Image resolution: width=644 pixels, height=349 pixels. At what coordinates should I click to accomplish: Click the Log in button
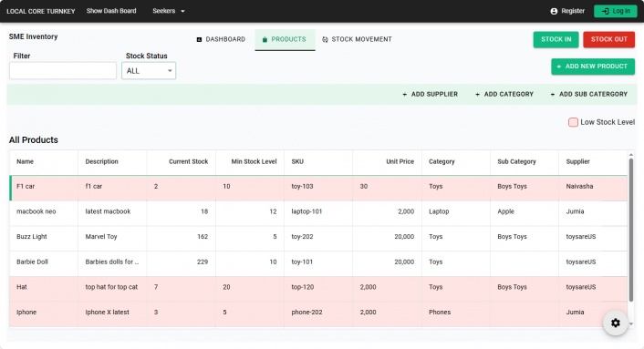coord(615,11)
